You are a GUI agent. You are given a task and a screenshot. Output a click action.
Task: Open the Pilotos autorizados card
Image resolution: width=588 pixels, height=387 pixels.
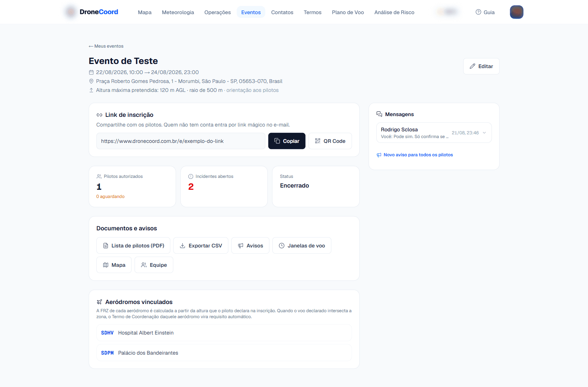132,186
